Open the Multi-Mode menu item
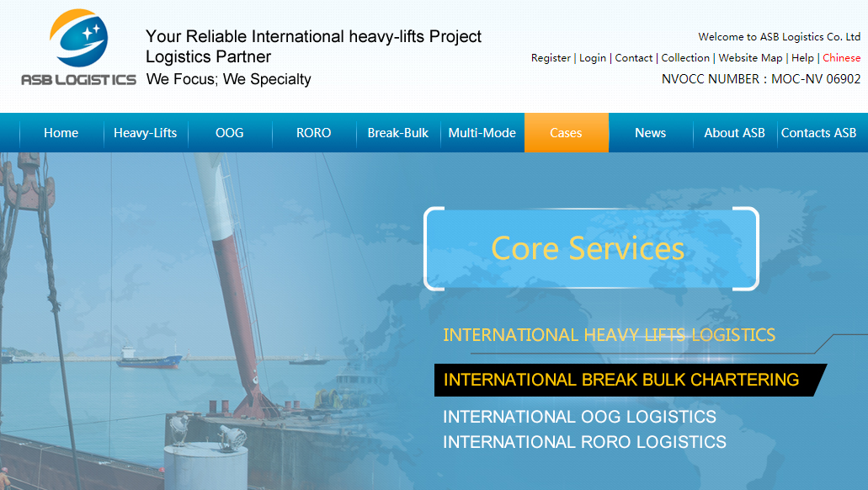 pyautogui.click(x=482, y=133)
